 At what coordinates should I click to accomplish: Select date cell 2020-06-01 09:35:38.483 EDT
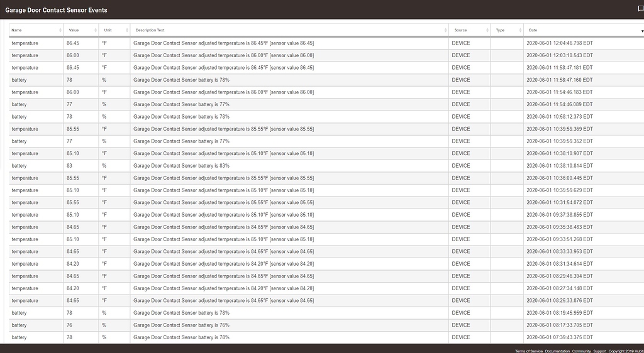point(559,227)
